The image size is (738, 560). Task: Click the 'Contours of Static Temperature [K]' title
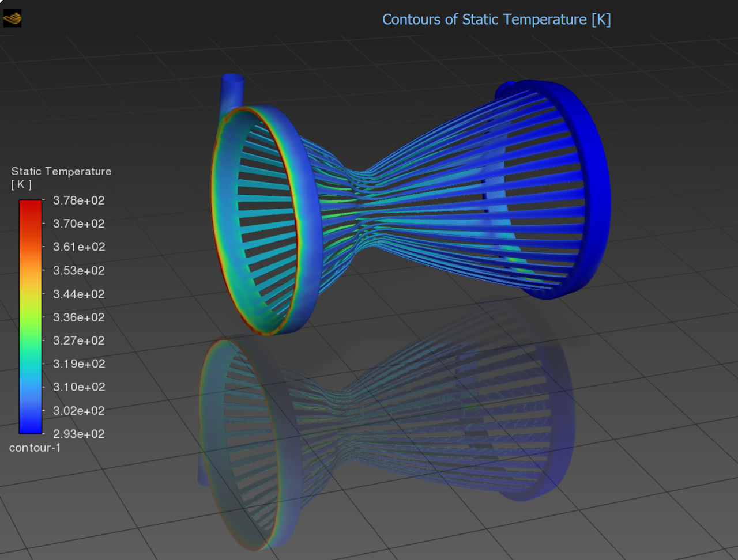pyautogui.click(x=496, y=20)
